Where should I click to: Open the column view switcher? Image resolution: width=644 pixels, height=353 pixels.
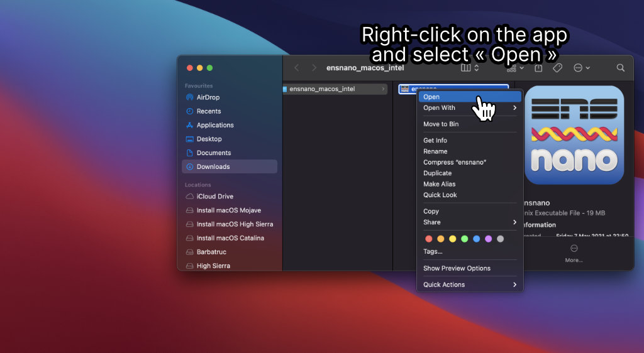point(470,68)
